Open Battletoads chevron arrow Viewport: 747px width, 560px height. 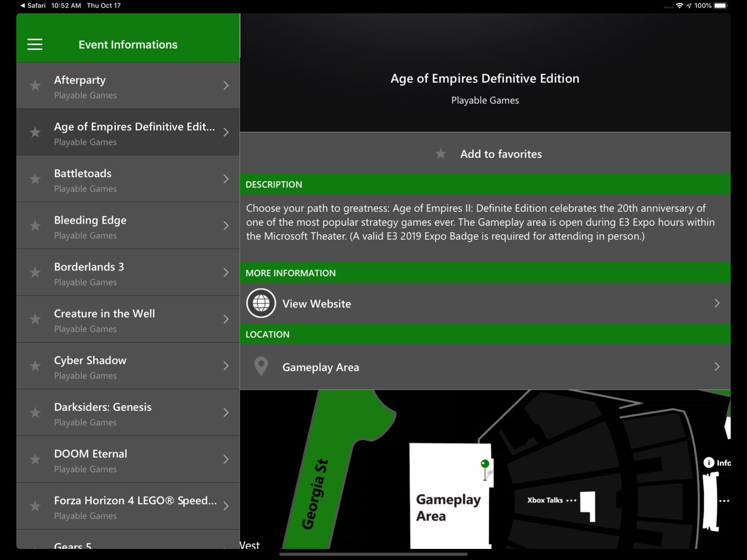click(226, 179)
